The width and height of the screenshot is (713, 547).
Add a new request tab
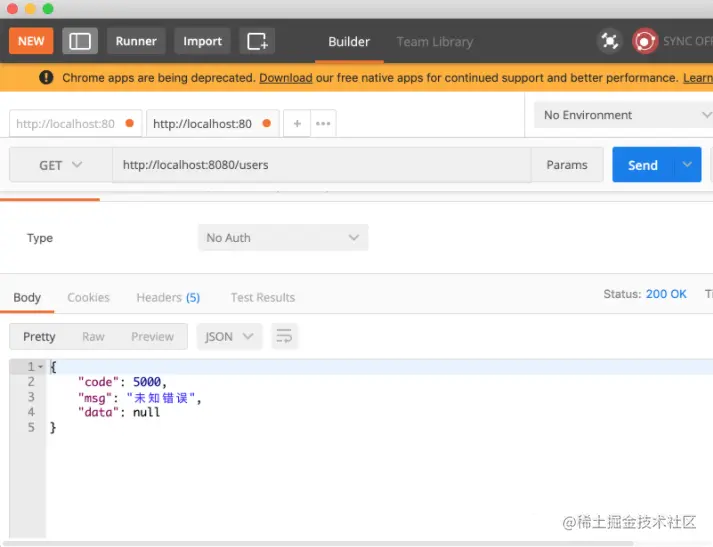pos(297,123)
